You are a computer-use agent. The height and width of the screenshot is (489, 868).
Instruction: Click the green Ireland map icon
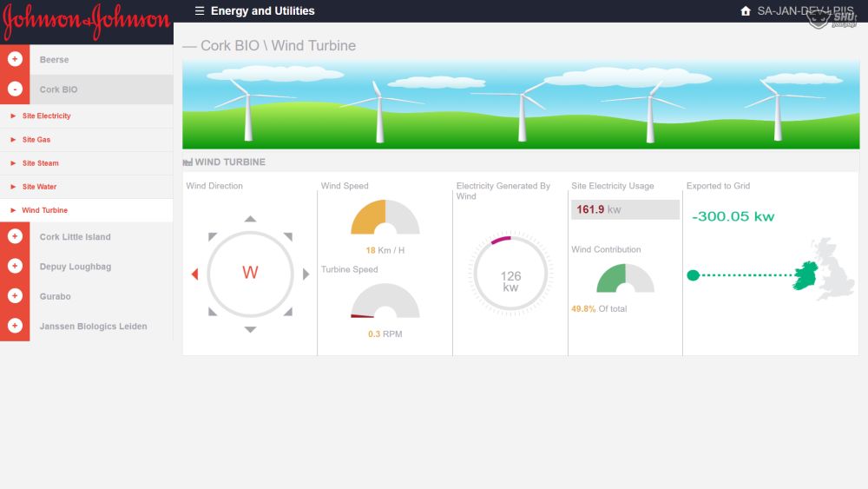pyautogui.click(x=806, y=276)
